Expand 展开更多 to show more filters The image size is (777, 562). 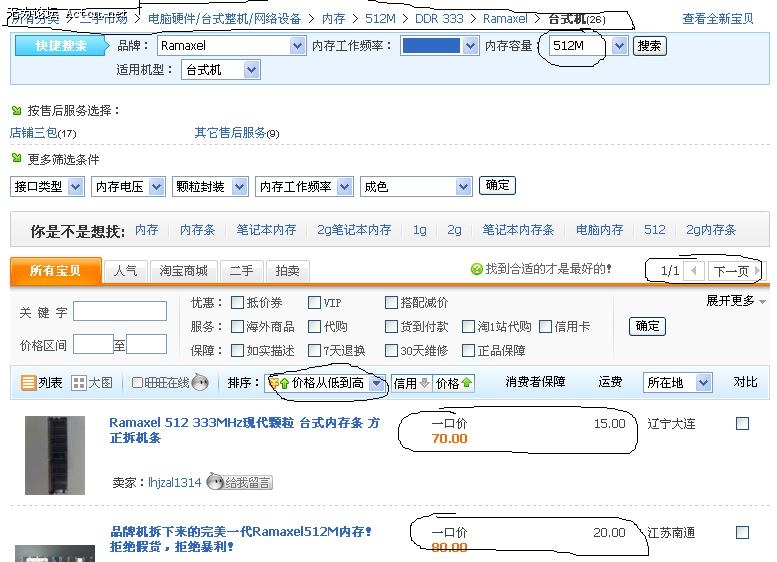pyautogui.click(x=736, y=301)
